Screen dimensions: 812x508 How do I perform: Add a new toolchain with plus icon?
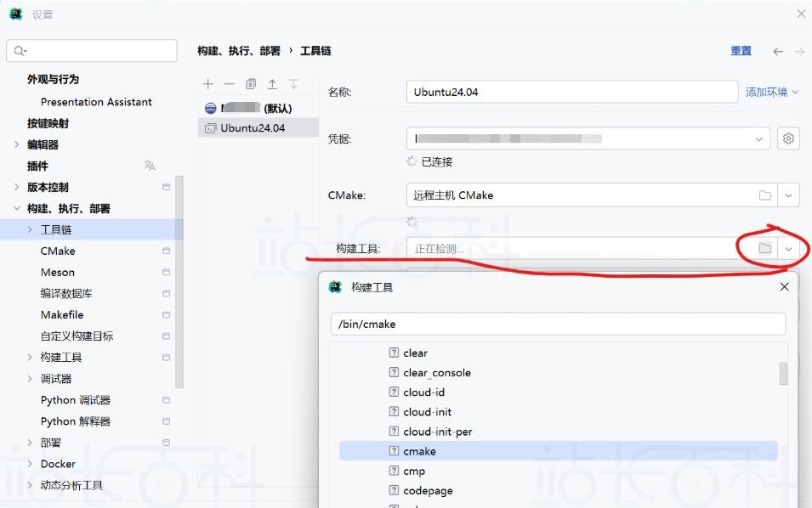pyautogui.click(x=208, y=84)
